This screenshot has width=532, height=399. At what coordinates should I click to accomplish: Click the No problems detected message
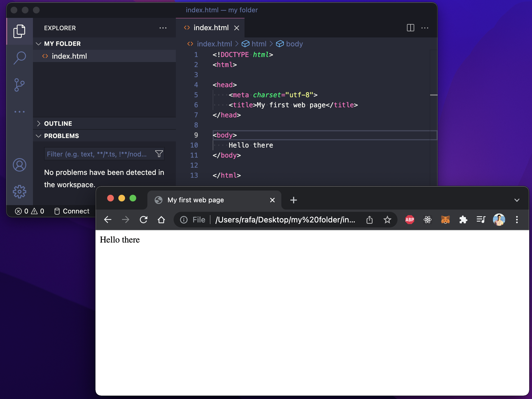[104, 179]
